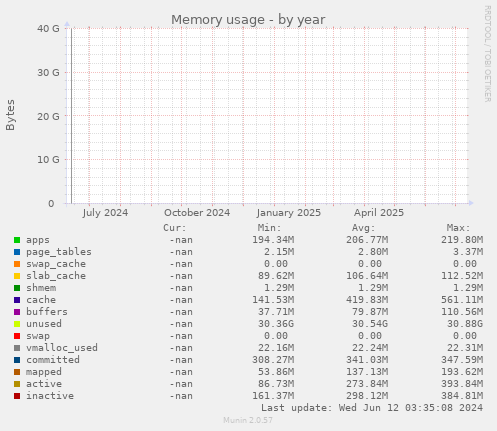Select the 'apps' legend label
The image size is (497, 431).
click(x=38, y=240)
